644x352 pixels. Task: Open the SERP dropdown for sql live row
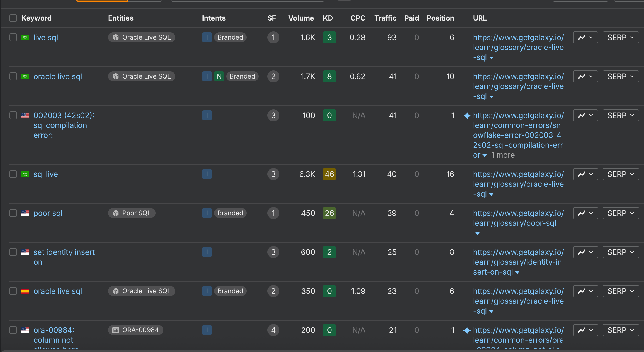pos(620,174)
